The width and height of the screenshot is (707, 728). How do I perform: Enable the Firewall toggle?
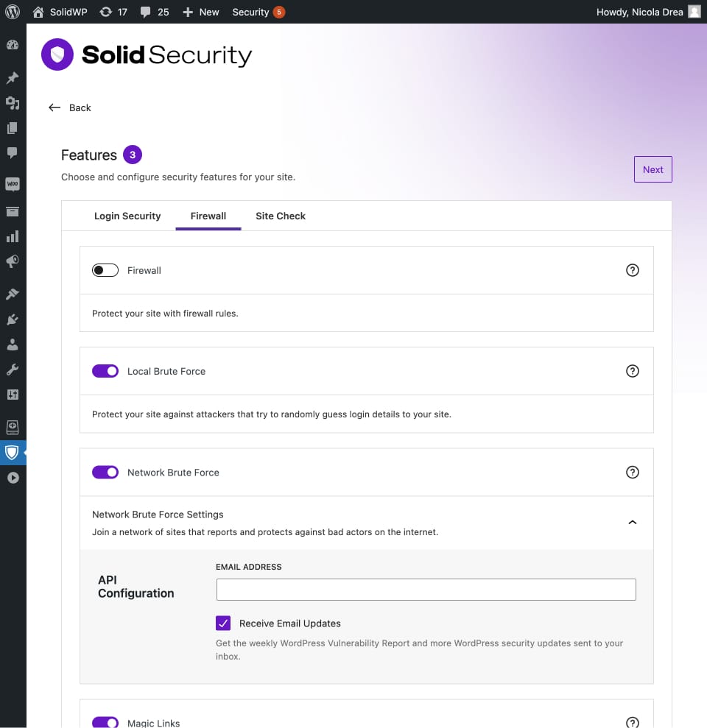[105, 270]
